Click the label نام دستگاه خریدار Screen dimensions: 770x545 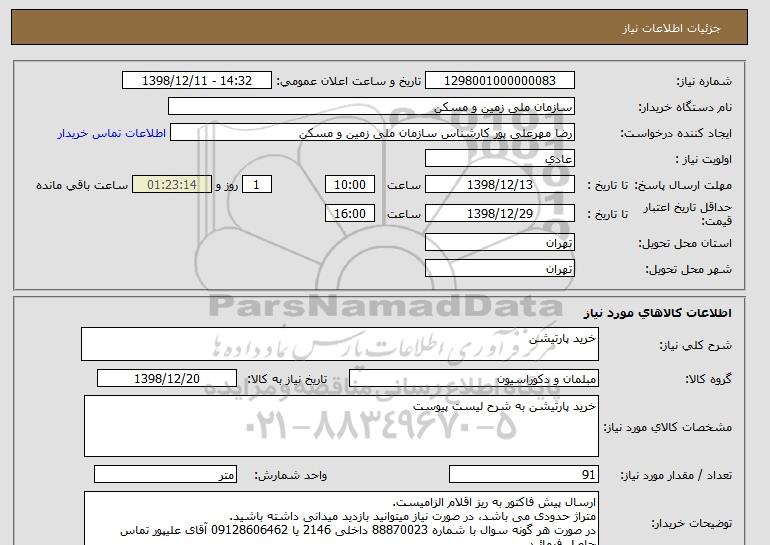[x=685, y=107]
